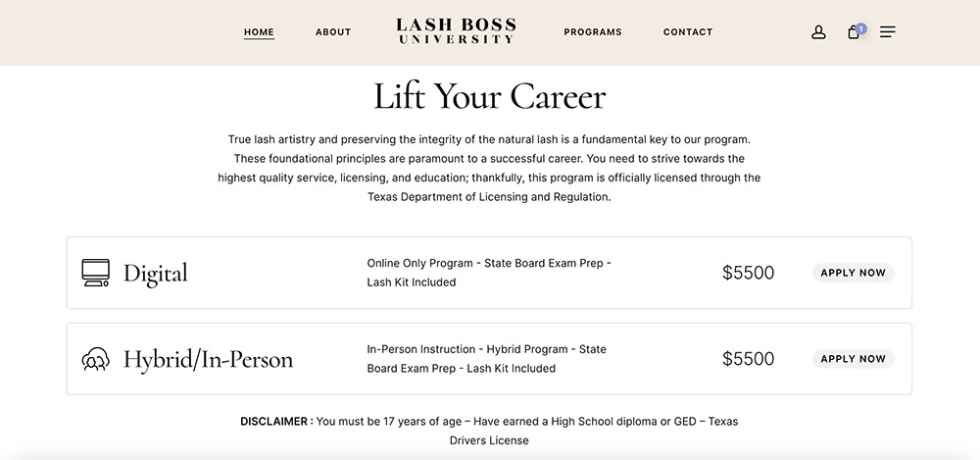Select the Hybrid/In-Person program title

(208, 359)
